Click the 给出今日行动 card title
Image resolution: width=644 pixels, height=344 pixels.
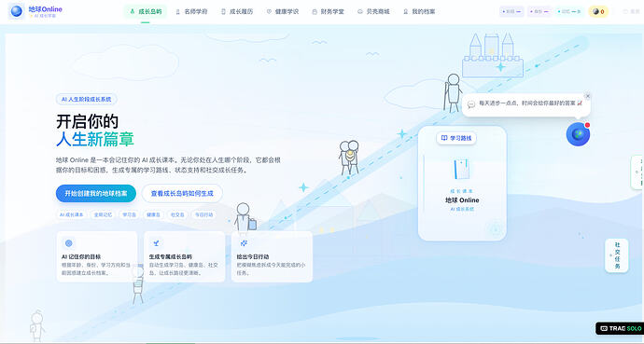(253, 256)
